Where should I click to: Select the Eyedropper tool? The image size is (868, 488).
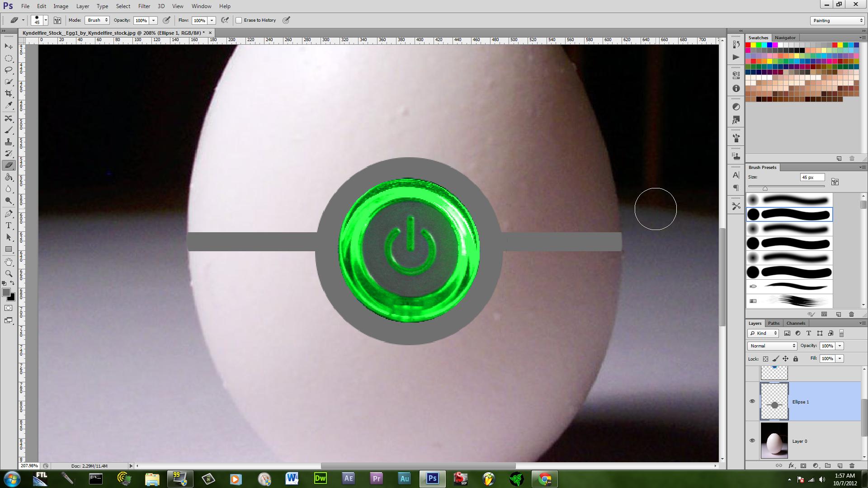[x=9, y=105]
